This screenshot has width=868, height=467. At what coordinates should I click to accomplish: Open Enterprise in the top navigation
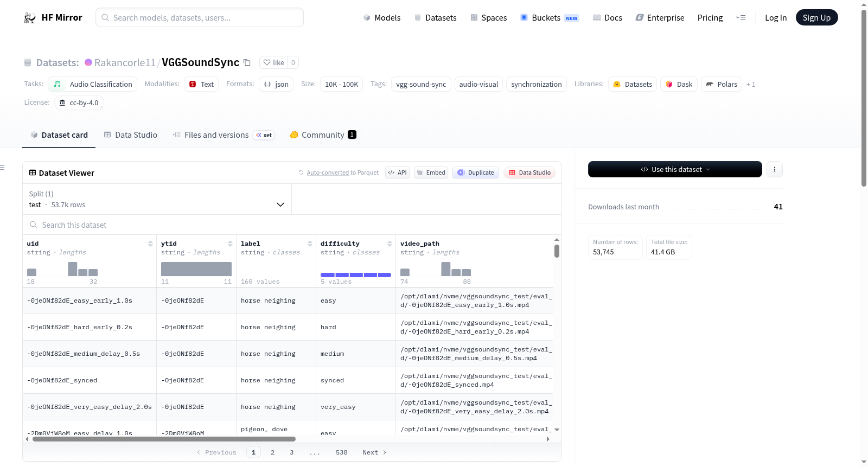pyautogui.click(x=660, y=18)
